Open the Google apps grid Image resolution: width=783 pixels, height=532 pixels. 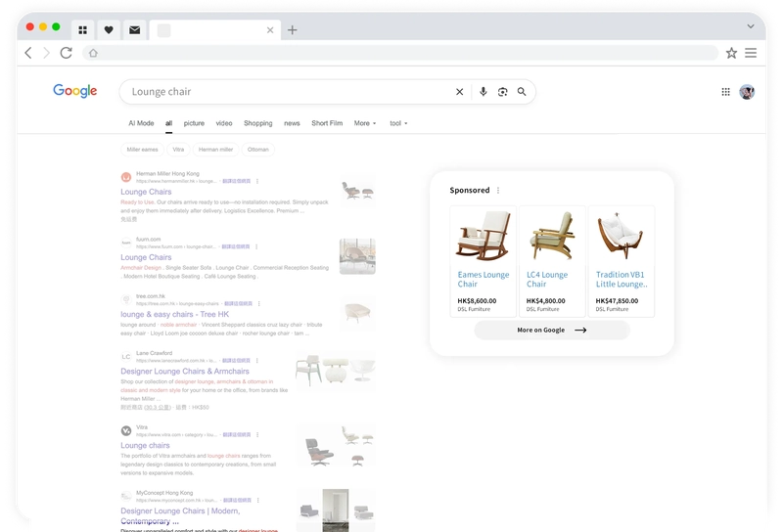click(x=725, y=92)
